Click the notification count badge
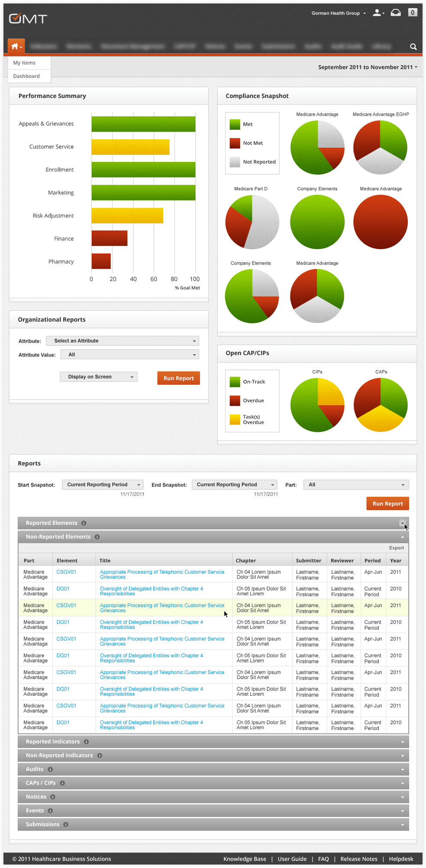426x868 pixels. click(413, 13)
